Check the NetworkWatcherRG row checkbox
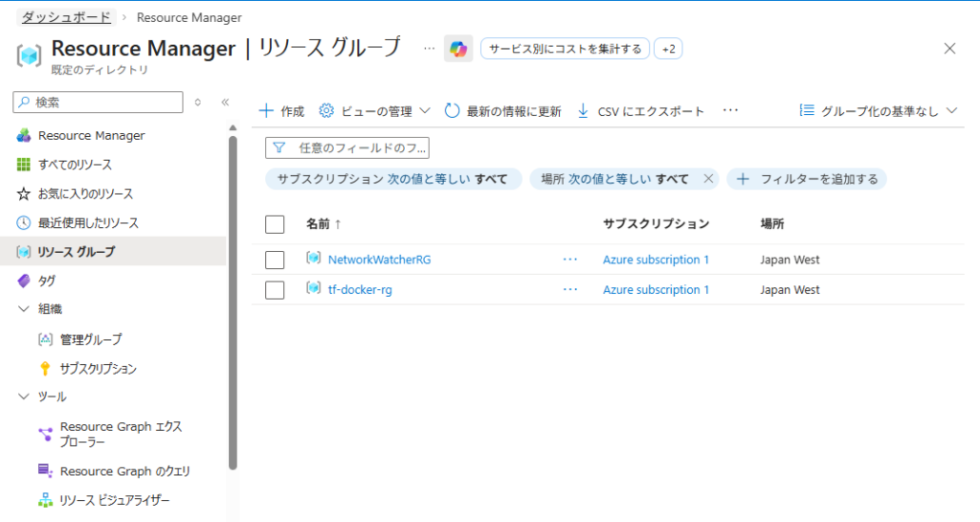 pyautogui.click(x=275, y=260)
